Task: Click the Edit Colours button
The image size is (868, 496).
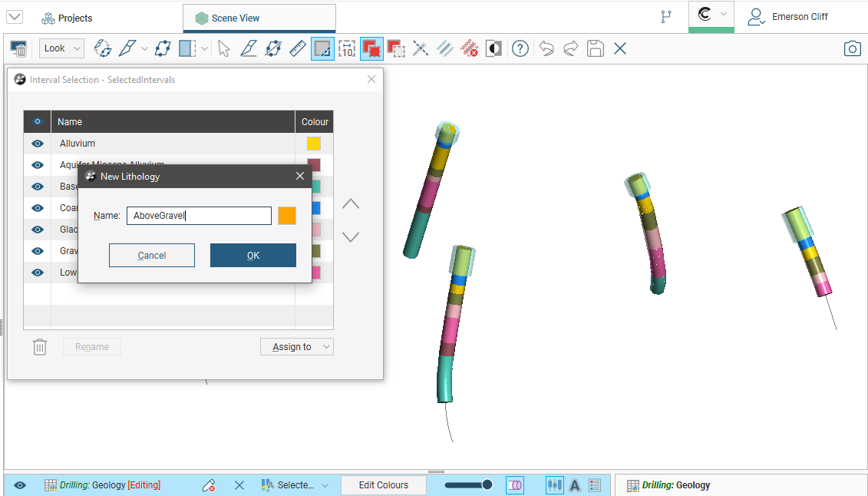Action: [383, 485]
